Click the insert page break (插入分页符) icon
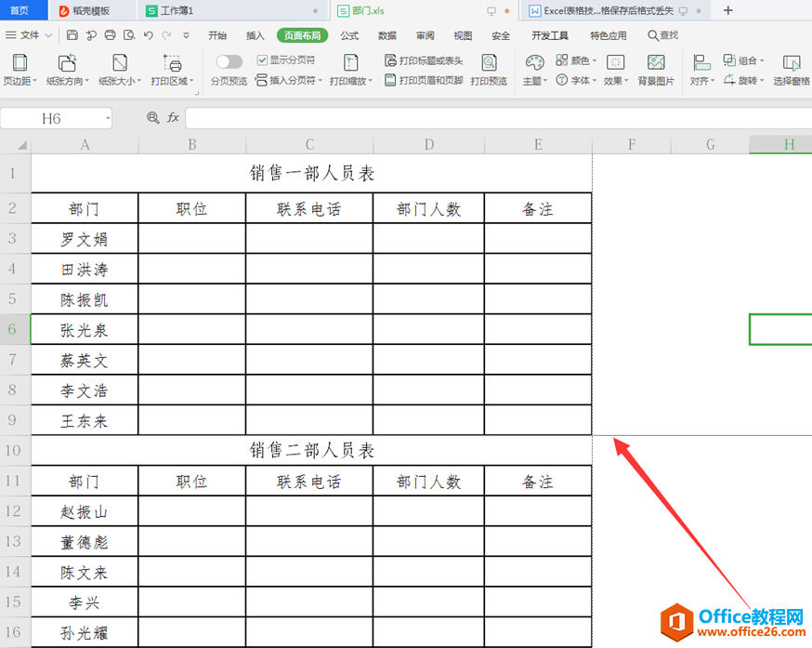The image size is (812, 648). coord(261,80)
